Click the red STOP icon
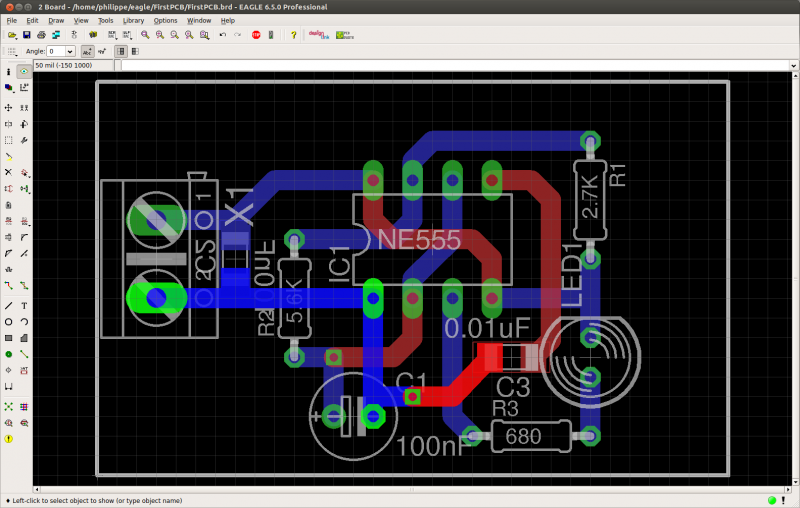This screenshot has width=800, height=508. tap(256, 35)
